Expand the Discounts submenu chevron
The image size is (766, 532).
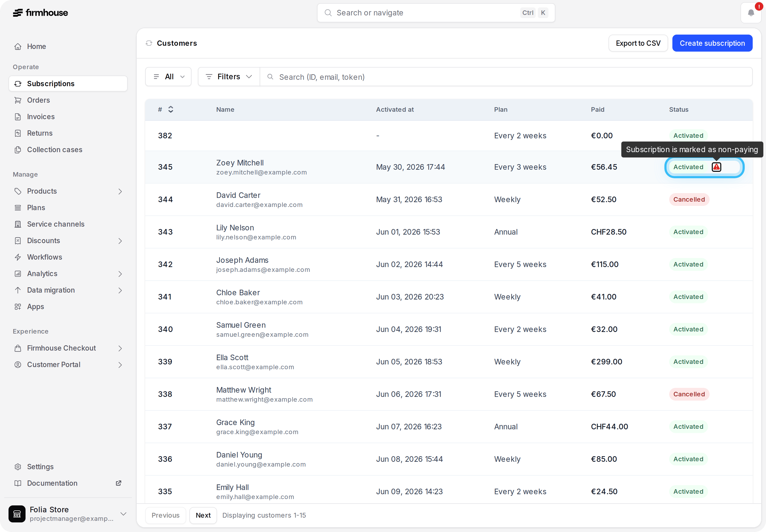tap(120, 241)
